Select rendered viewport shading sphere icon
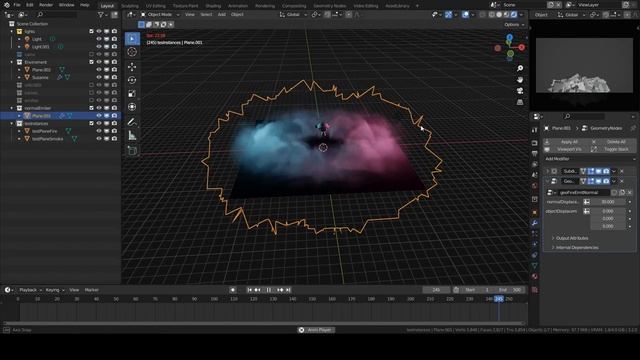This screenshot has height=360, width=640. (x=514, y=14)
